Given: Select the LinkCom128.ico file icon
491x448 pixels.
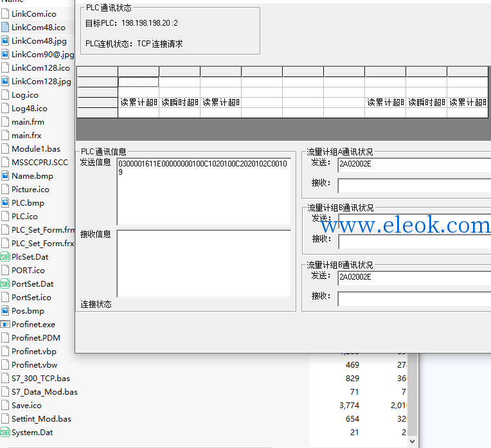Looking at the screenshot, I should click(5, 67).
